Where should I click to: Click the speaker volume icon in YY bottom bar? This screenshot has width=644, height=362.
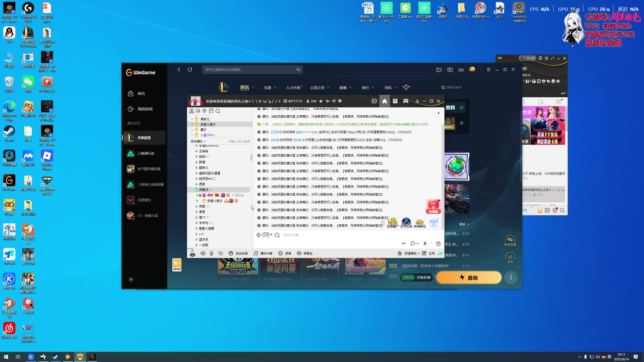(x=203, y=253)
